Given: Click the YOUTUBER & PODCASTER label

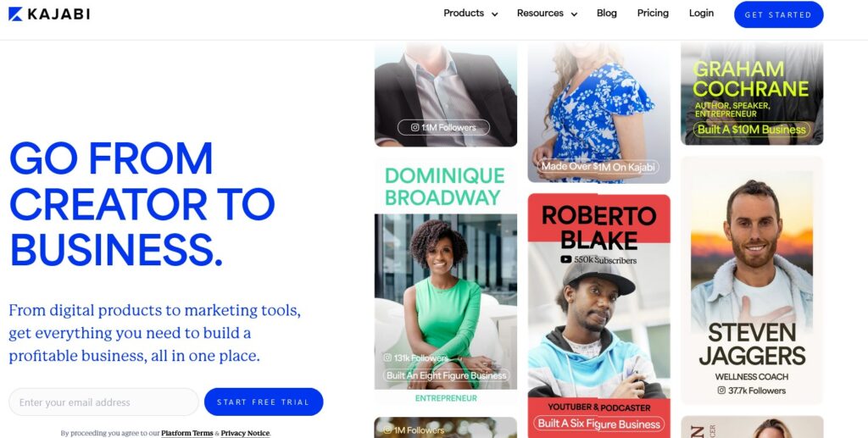Looking at the screenshot, I should (599, 407).
